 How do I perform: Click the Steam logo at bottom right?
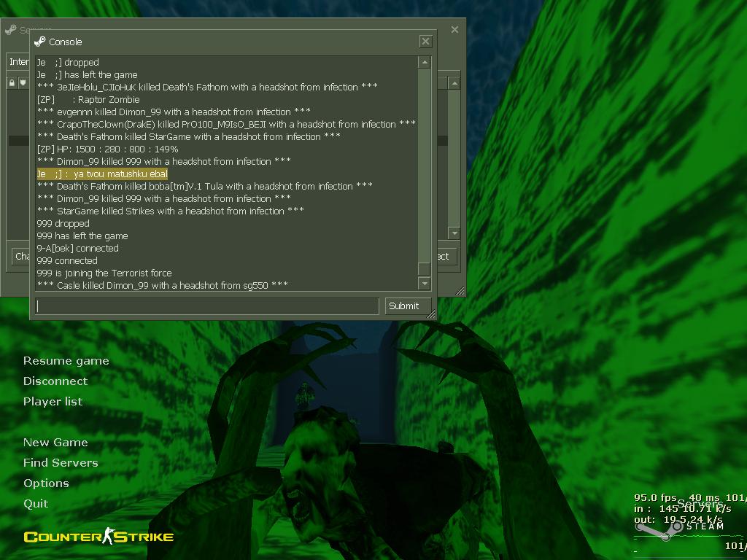click(x=681, y=528)
